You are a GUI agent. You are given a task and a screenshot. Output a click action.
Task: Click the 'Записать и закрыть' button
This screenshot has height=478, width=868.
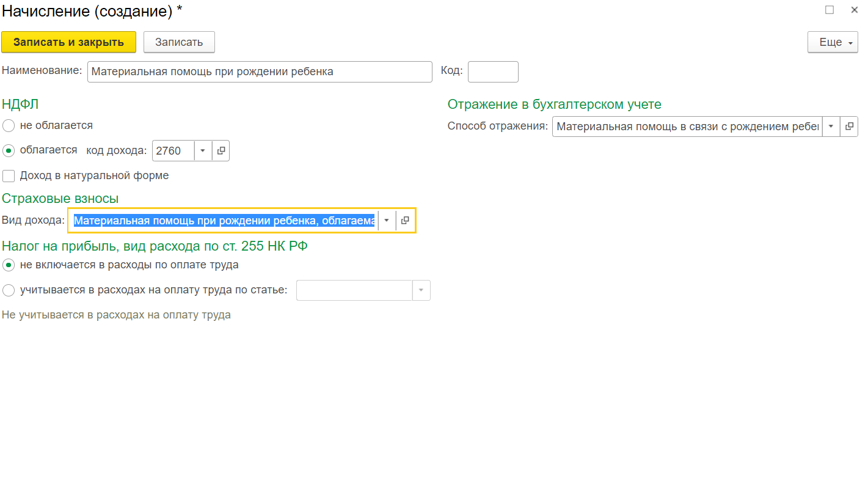pyautogui.click(x=68, y=42)
